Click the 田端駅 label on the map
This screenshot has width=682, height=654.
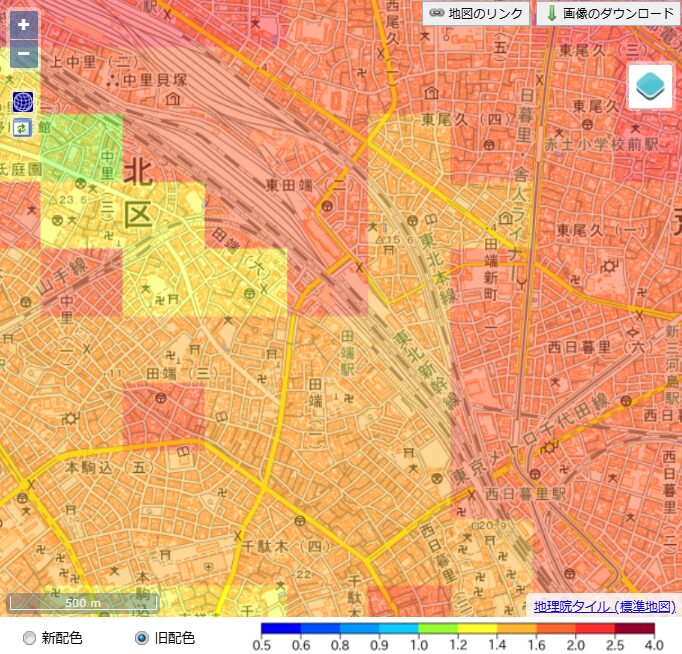pyautogui.click(x=347, y=353)
